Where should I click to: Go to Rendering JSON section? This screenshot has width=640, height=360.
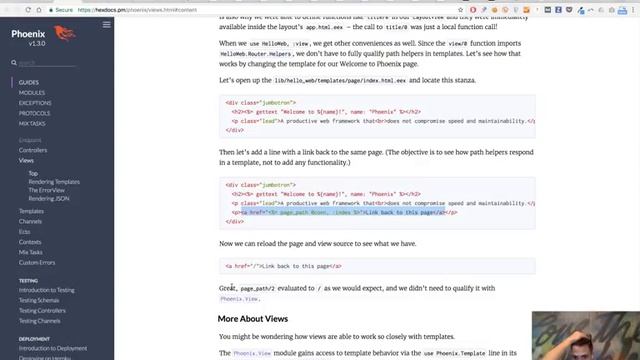(x=49, y=198)
